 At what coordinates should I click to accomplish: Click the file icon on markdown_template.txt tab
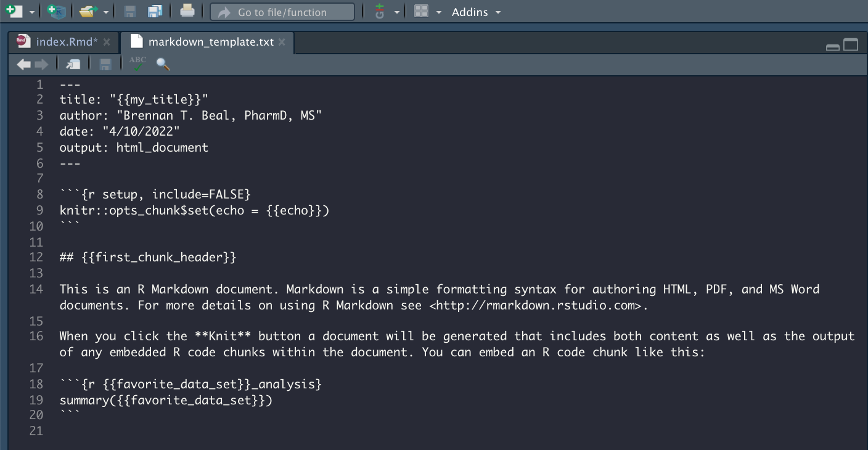click(136, 42)
